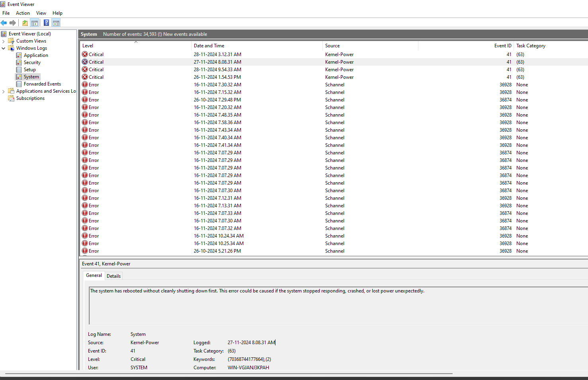Show the Action pane via its toolbar icon
Viewport: 588px width, 380px height.
coord(56,23)
